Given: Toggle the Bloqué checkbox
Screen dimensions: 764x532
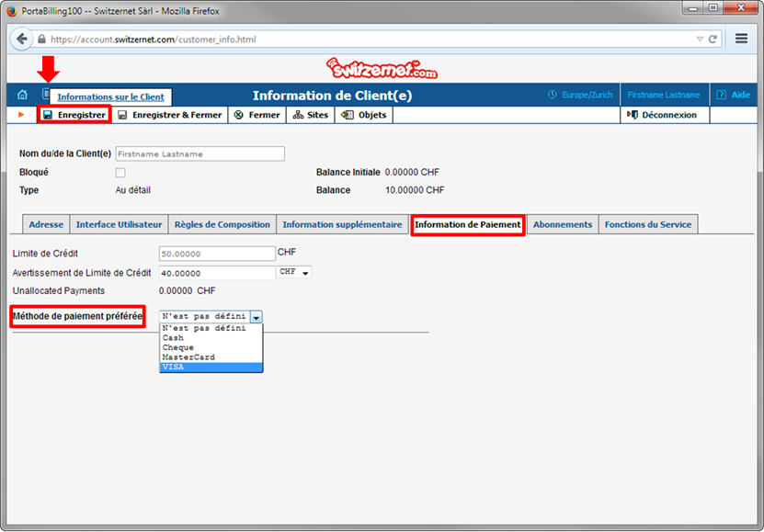Looking at the screenshot, I should 120,173.
